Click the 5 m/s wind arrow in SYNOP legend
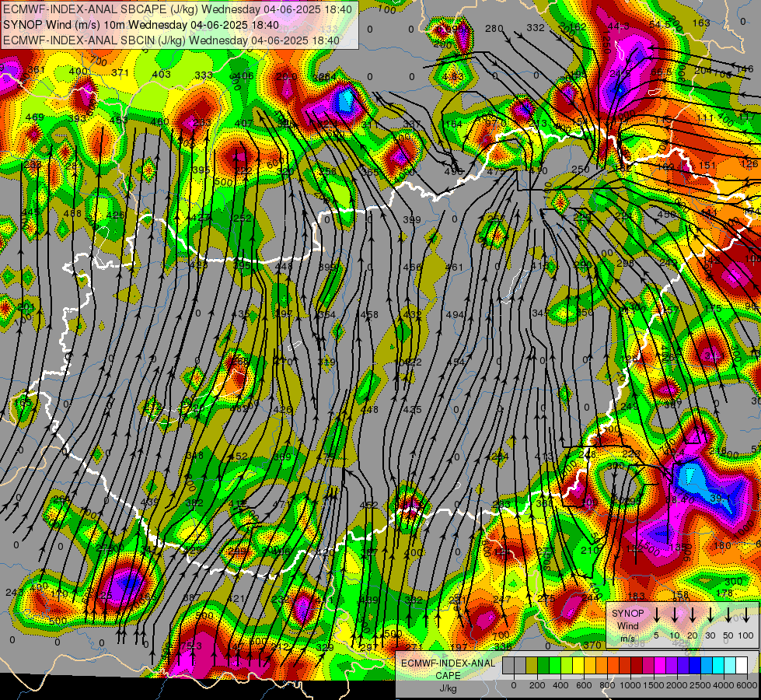The width and height of the screenshot is (761, 700). coord(656,614)
